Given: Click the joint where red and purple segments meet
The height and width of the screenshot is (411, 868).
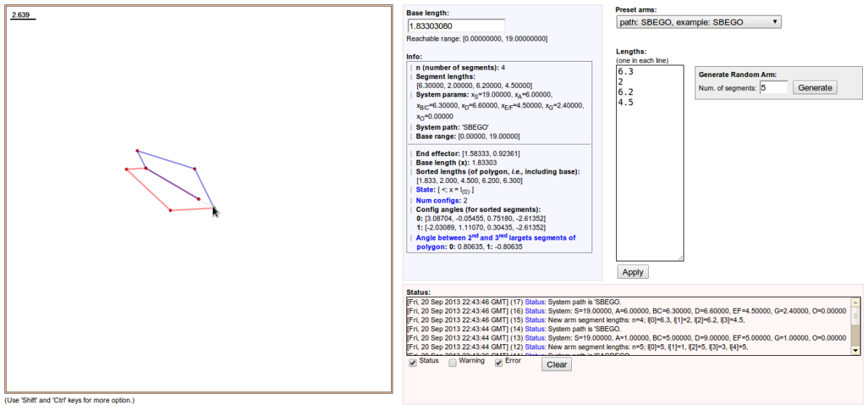Looking at the screenshot, I should 146,168.
